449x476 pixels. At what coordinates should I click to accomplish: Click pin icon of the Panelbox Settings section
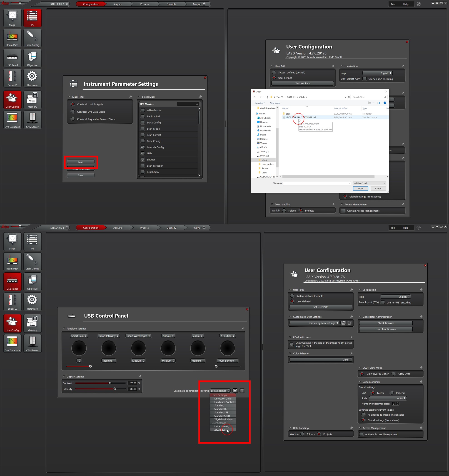pyautogui.click(x=243, y=328)
